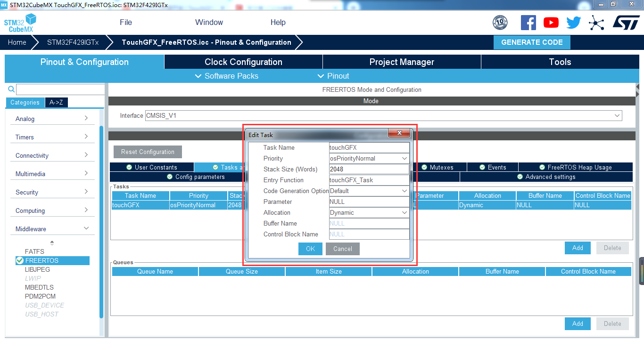The image size is (644, 340).
Task: Click the Stack Size (Words) field
Action: click(x=369, y=169)
